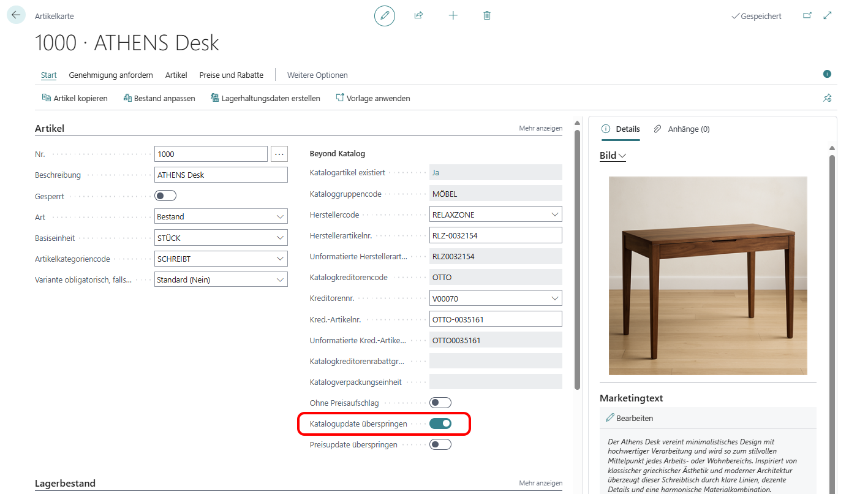Click Artikel kopieren button
Viewport: 868px width, 494px height.
pyautogui.click(x=75, y=98)
